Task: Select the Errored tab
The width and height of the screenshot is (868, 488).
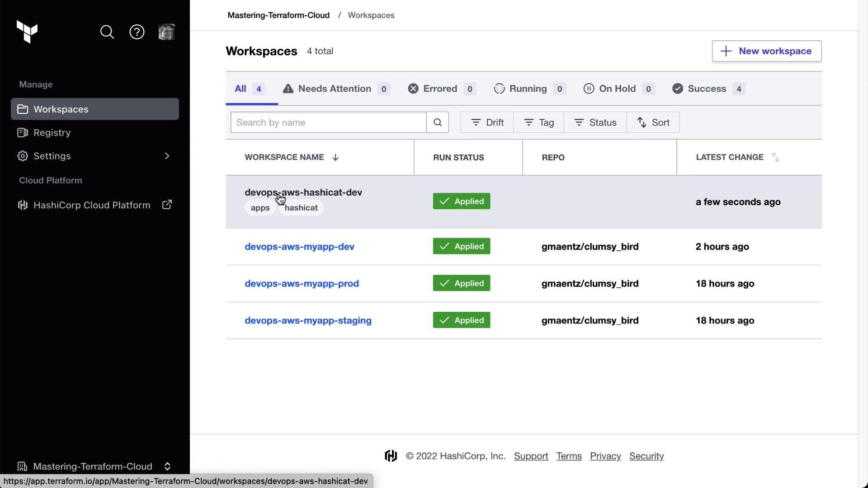Action: (x=442, y=89)
